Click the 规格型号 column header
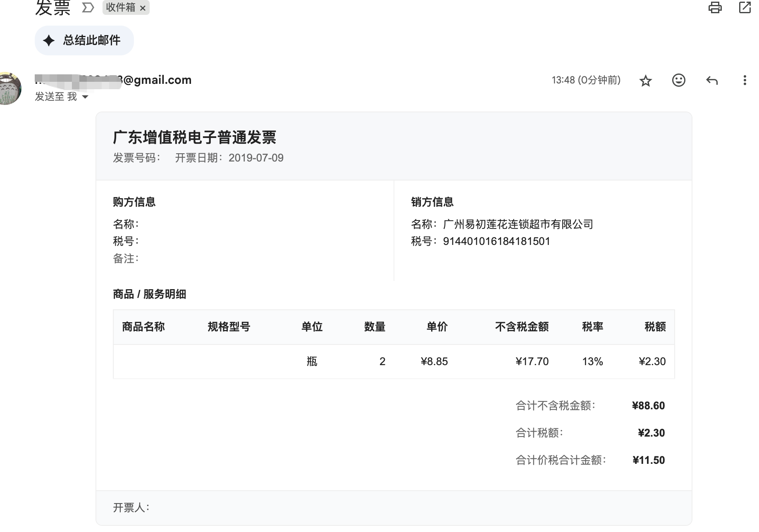 pos(229,327)
